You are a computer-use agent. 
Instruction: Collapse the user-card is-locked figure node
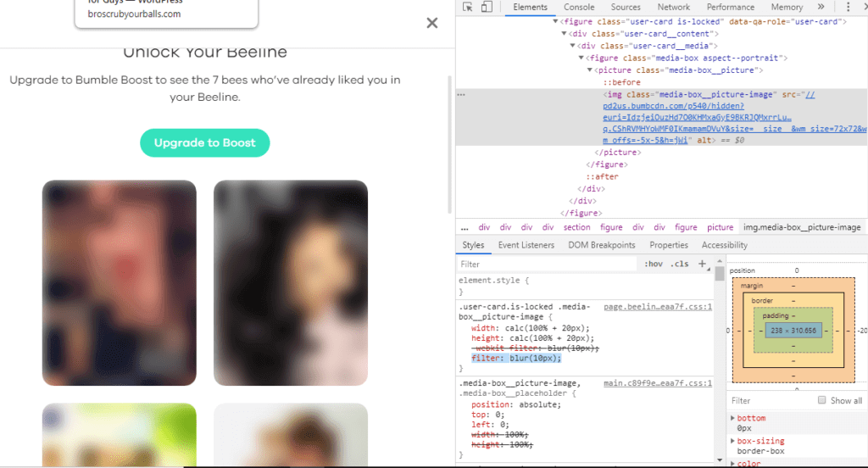(555, 21)
